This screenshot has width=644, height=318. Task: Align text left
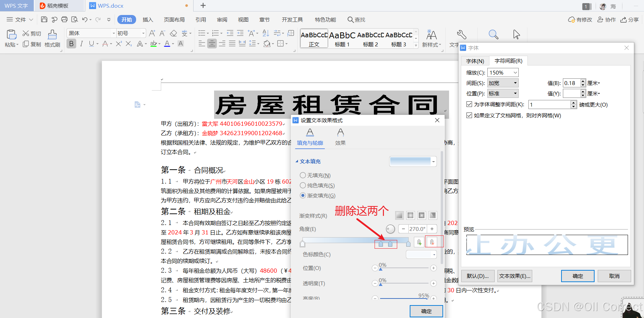click(202, 44)
